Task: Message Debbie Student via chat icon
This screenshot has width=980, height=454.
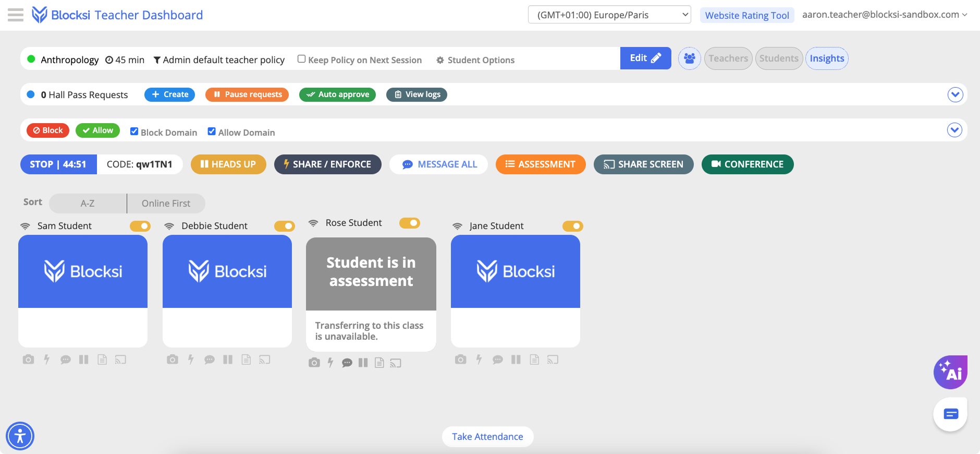Action: coord(210,360)
